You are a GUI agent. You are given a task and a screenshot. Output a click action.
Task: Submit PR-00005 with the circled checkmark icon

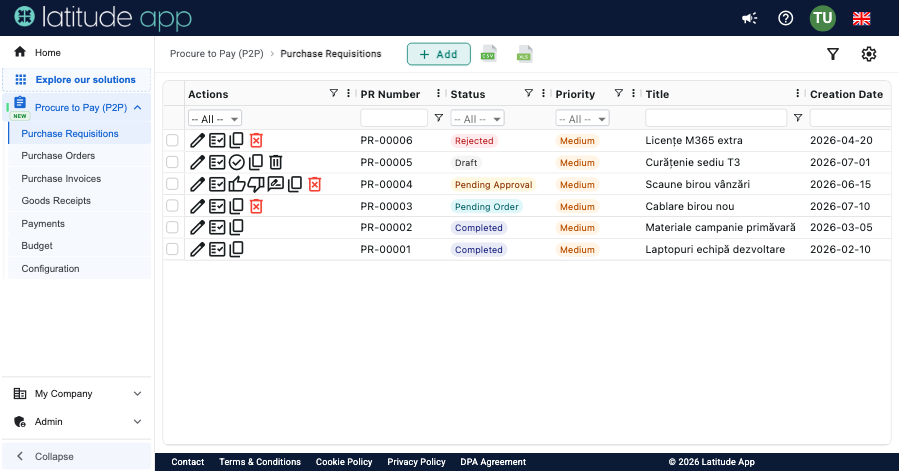(236, 162)
